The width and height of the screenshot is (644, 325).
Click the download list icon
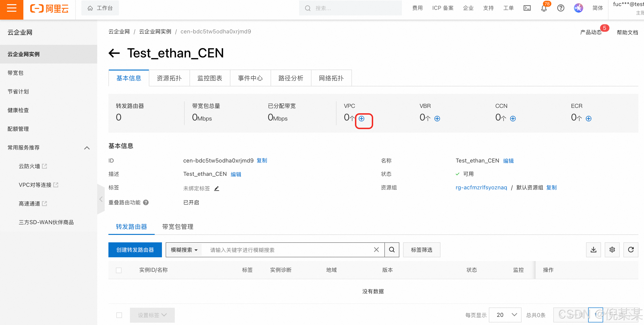[x=593, y=250]
